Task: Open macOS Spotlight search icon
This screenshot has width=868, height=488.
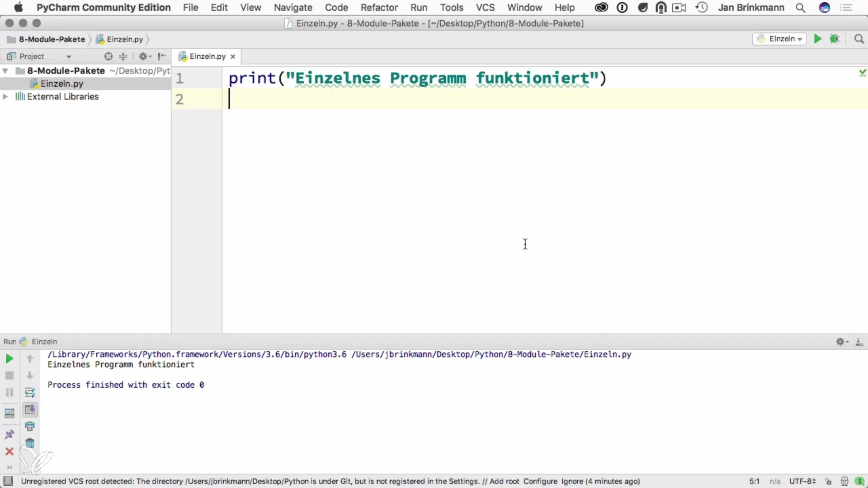Action: coord(800,8)
